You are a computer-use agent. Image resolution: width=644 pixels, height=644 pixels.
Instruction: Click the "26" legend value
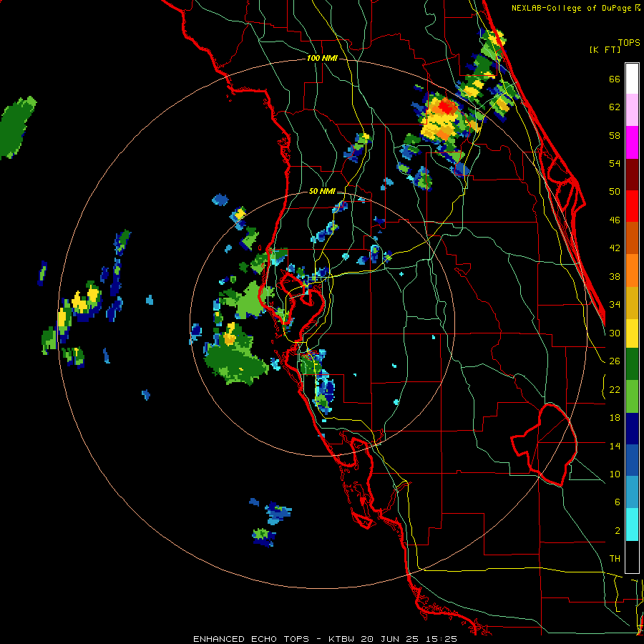pyautogui.click(x=615, y=361)
